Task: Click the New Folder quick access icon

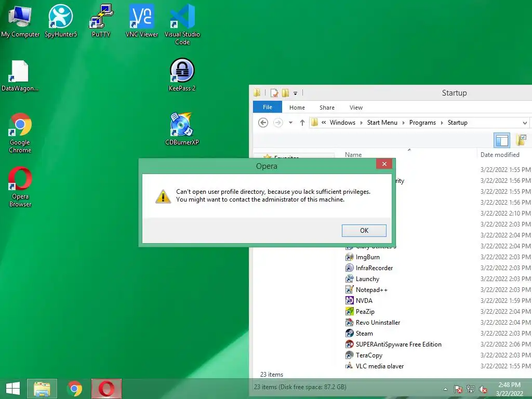Action: point(285,93)
